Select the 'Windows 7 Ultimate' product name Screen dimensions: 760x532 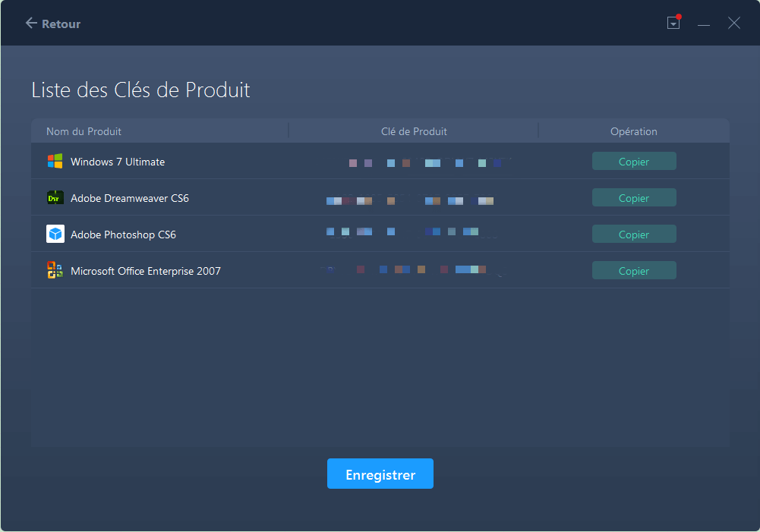coord(118,162)
